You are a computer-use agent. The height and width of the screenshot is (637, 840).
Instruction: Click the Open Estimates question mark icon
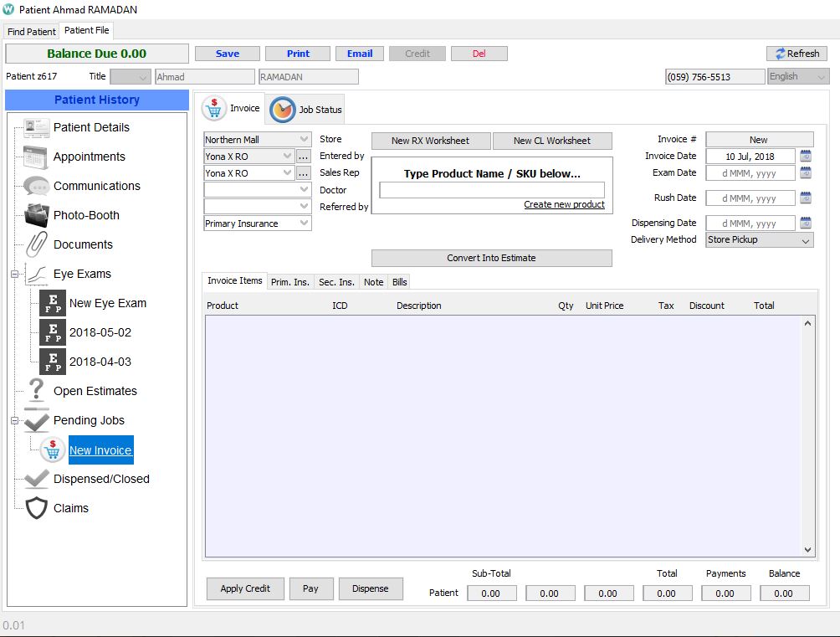(37, 390)
